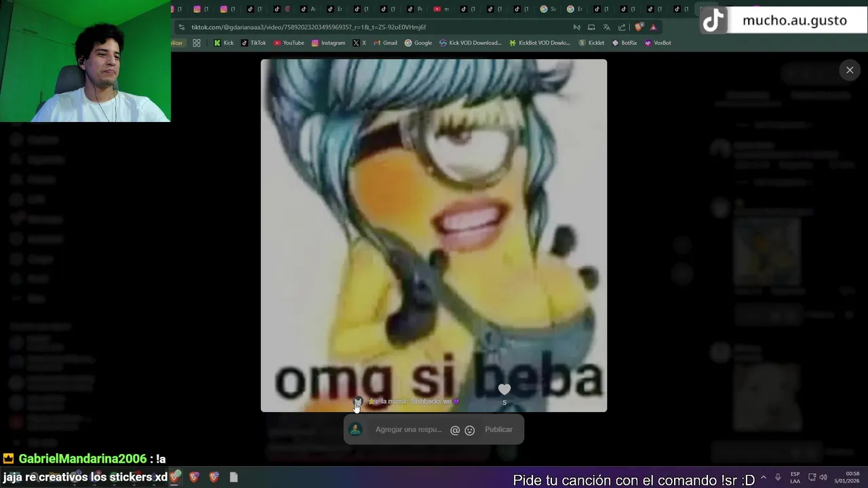Image resolution: width=868 pixels, height=488 pixels.
Task: Open Instagram bookmark in bookmarks bar
Action: [x=328, y=43]
